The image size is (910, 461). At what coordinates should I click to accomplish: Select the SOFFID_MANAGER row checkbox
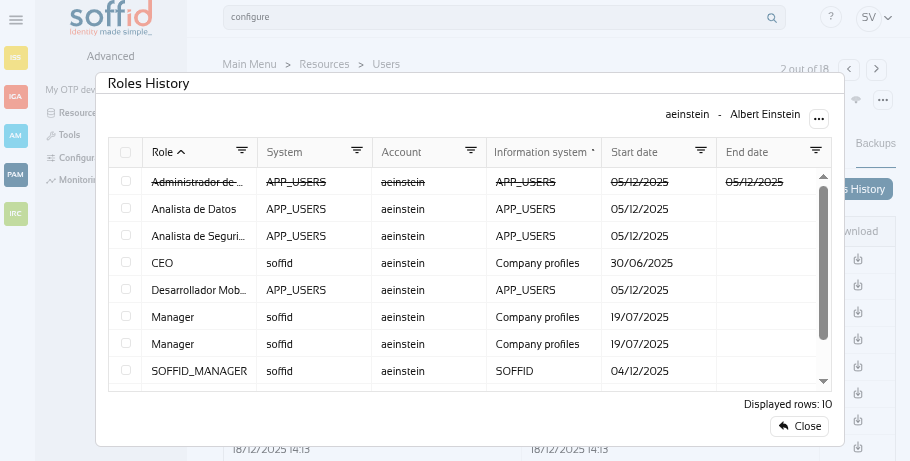coord(126,370)
